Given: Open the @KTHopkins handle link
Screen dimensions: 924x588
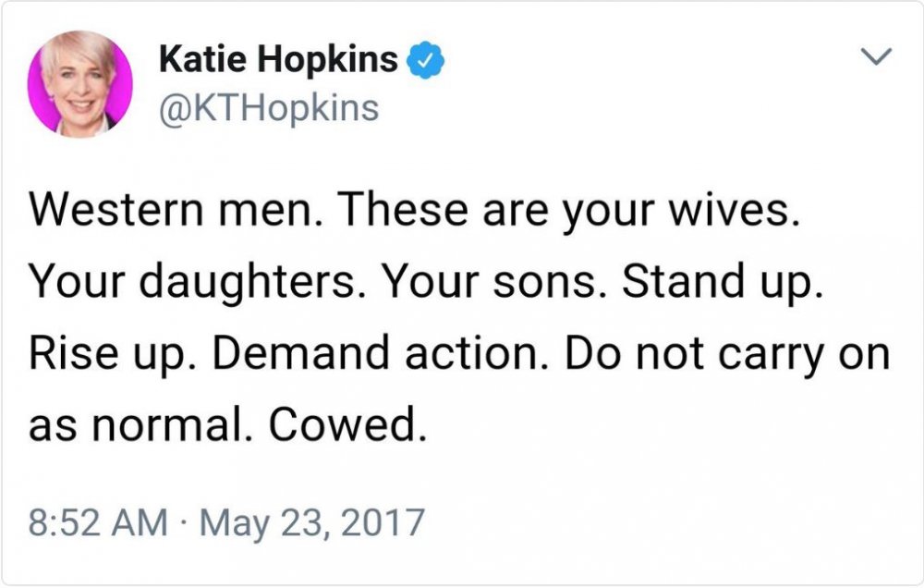Looking at the screenshot, I should click(269, 108).
